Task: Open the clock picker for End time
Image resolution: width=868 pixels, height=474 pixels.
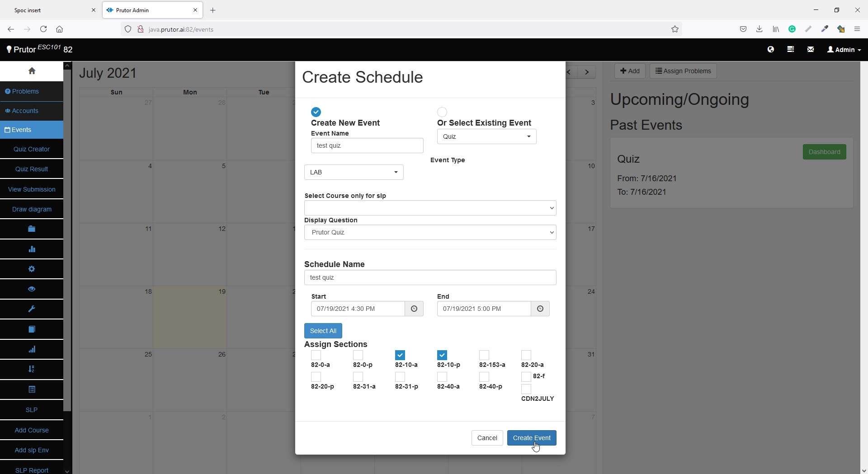Action: pyautogui.click(x=540, y=309)
